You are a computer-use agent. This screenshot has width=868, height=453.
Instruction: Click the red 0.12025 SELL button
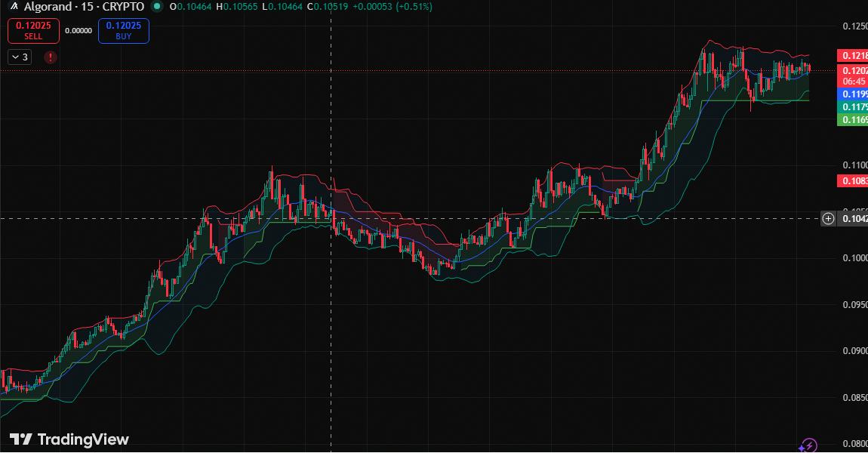(33, 30)
